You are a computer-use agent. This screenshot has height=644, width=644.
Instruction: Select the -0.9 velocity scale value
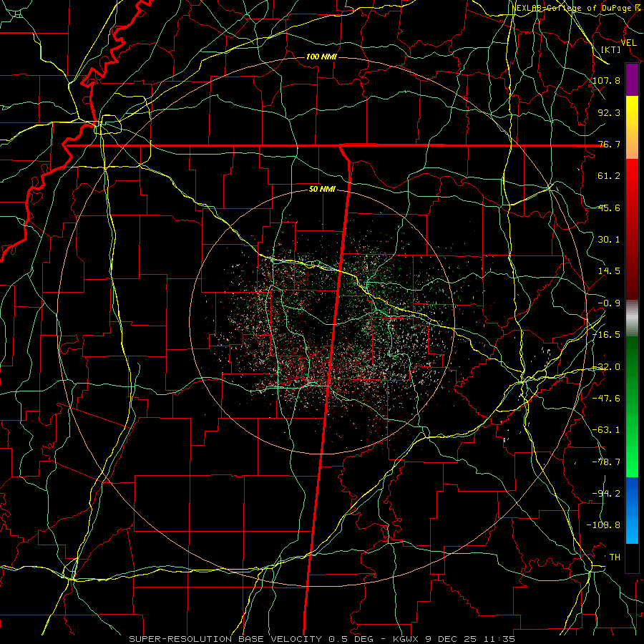click(609, 303)
